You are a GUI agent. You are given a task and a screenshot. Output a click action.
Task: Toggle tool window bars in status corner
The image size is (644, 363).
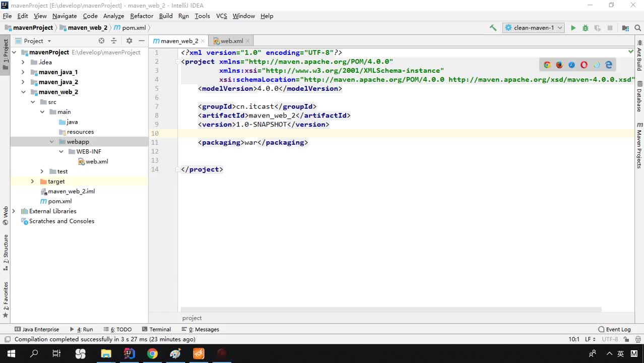click(x=7, y=339)
